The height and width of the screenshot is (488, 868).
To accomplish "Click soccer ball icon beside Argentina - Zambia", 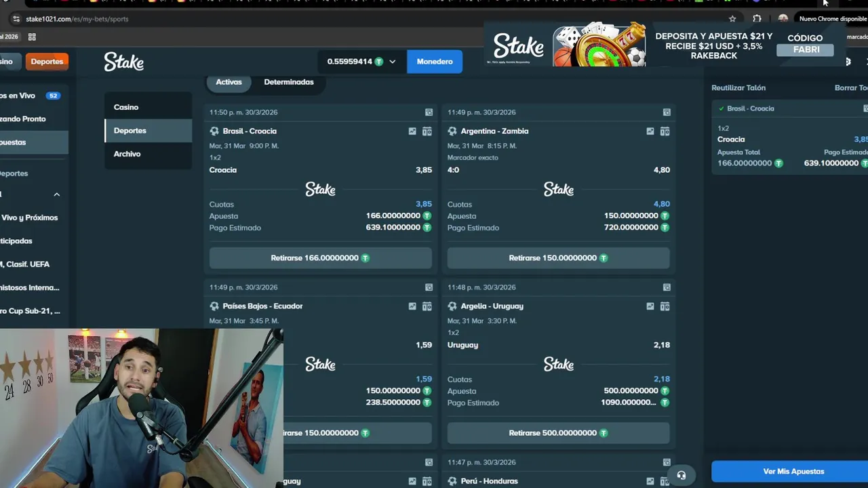I will tap(452, 131).
